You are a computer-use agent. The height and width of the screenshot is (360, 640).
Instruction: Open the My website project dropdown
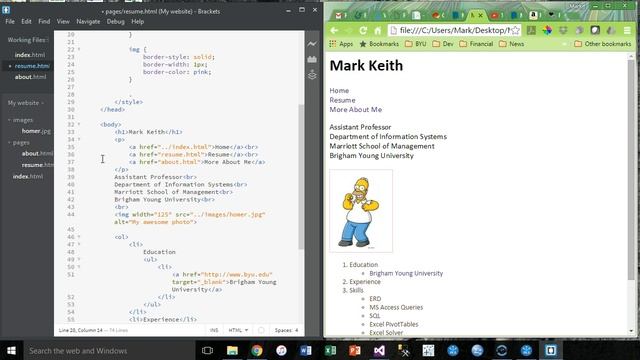tap(26, 103)
